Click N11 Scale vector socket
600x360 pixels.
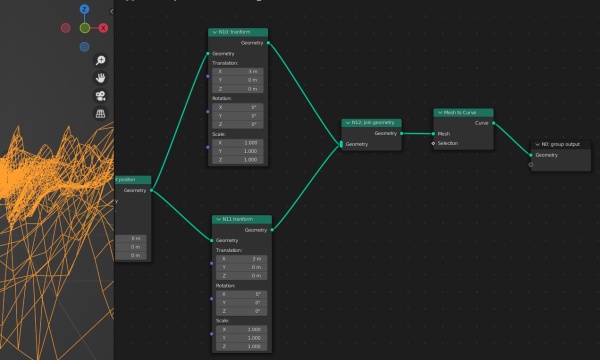(212, 334)
